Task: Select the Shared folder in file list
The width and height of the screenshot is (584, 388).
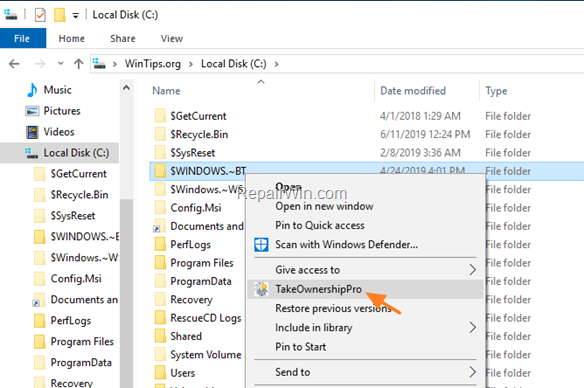Action: (186, 336)
